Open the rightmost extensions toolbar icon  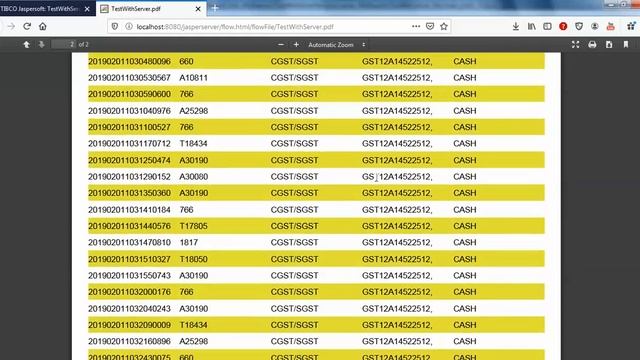tap(631, 27)
